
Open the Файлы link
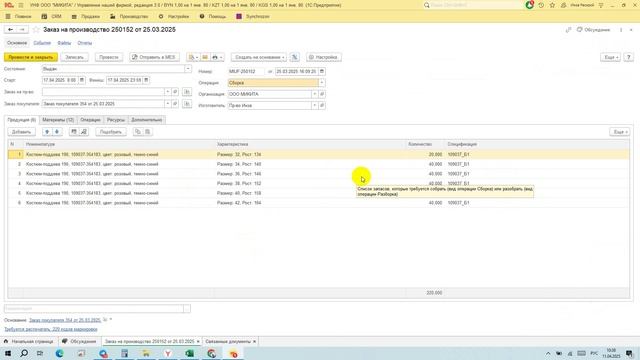coord(64,43)
